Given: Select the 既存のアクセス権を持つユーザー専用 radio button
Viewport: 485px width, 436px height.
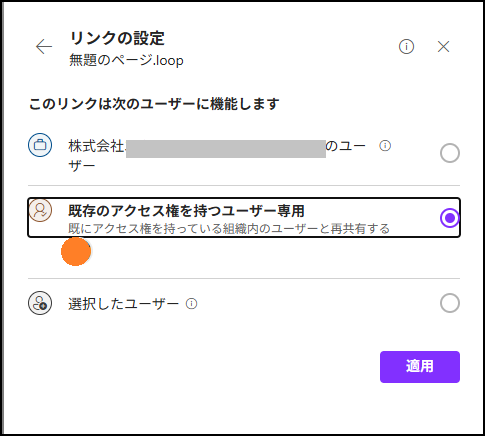Looking at the screenshot, I should click(450, 218).
